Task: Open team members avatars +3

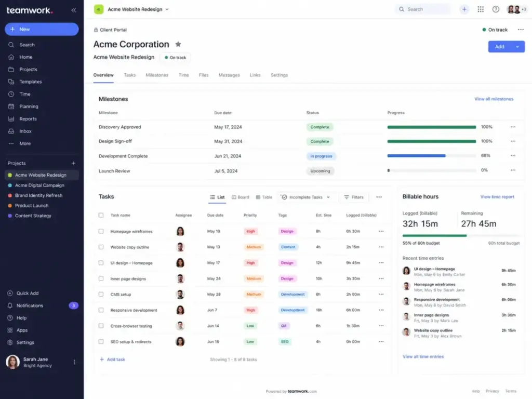Action: 517,9
